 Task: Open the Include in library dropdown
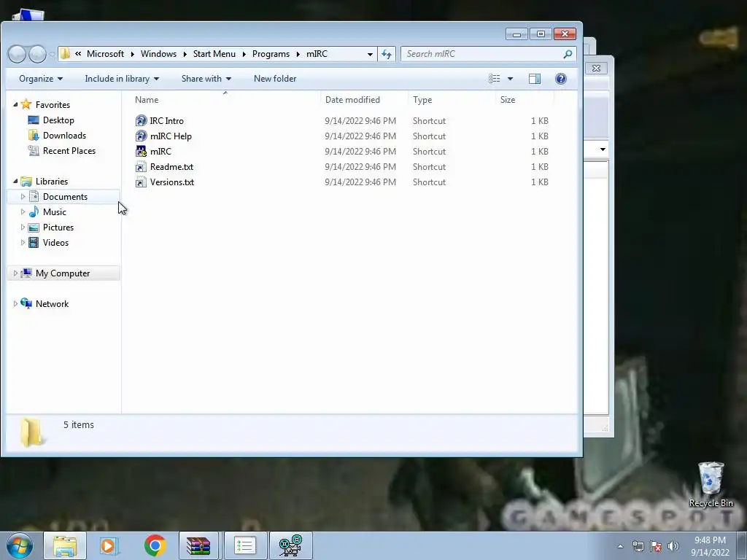click(x=122, y=79)
